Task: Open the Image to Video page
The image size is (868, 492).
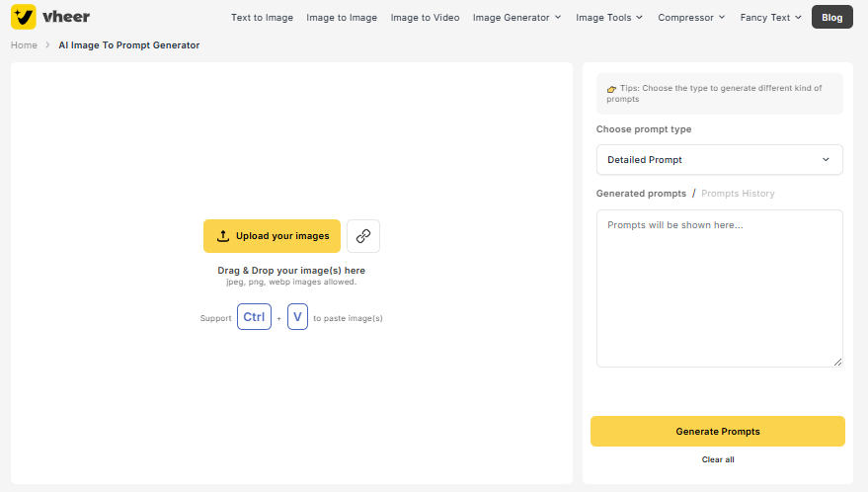Action: (x=425, y=17)
